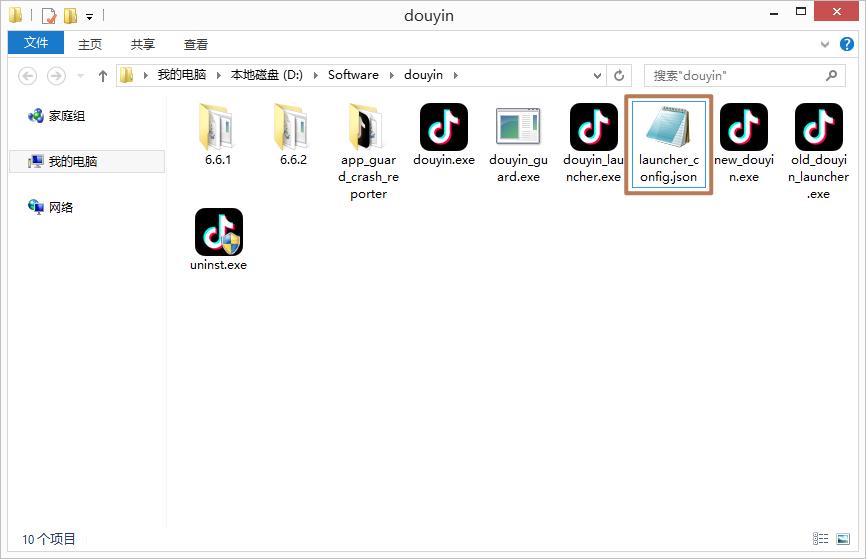Switch to the 查看 ribbon tab
866x559 pixels.
[196, 44]
